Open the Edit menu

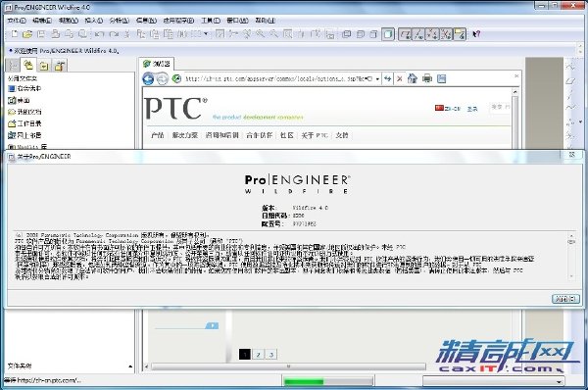click(x=42, y=21)
